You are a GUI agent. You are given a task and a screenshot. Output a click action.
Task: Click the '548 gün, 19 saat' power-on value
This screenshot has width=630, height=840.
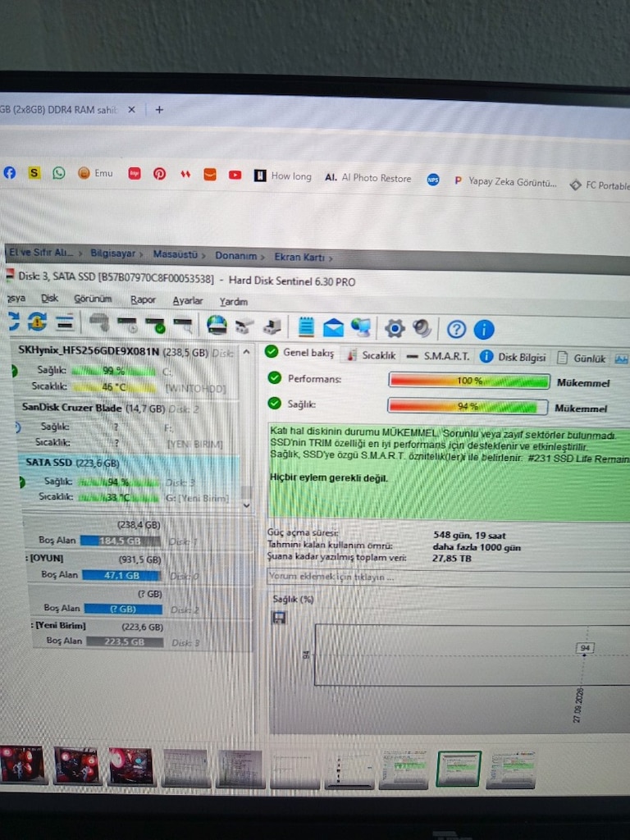pyautogui.click(x=469, y=535)
